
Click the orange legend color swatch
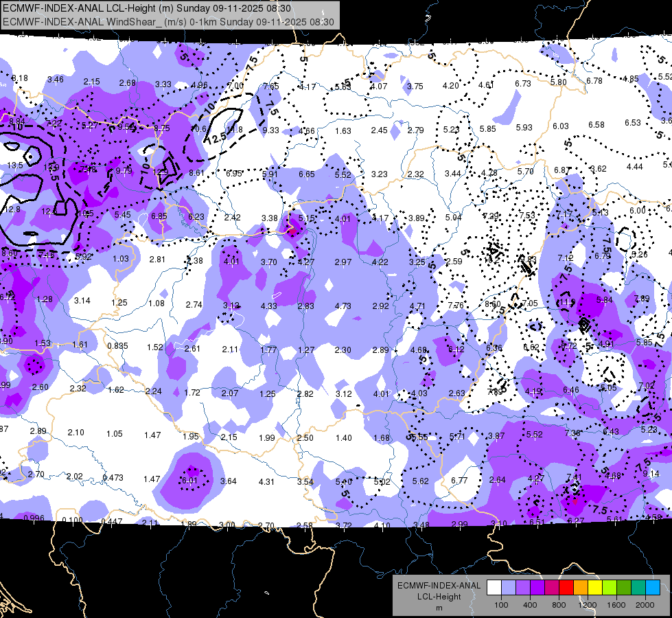(x=581, y=588)
